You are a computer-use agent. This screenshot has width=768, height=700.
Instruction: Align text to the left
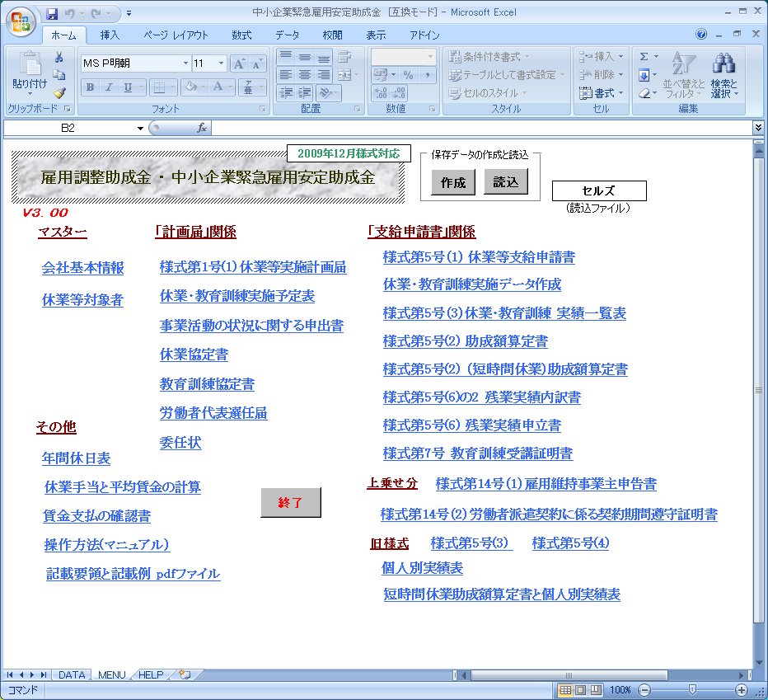[x=286, y=74]
